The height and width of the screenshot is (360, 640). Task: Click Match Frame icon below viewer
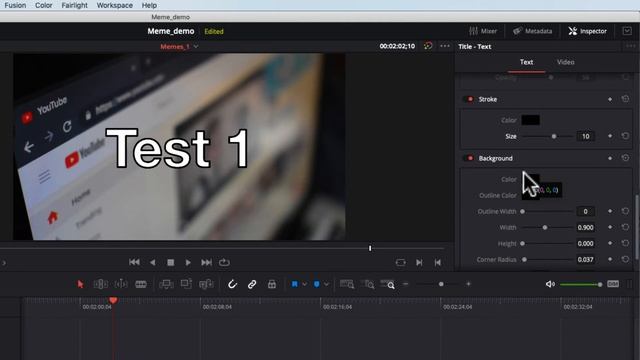(400, 262)
